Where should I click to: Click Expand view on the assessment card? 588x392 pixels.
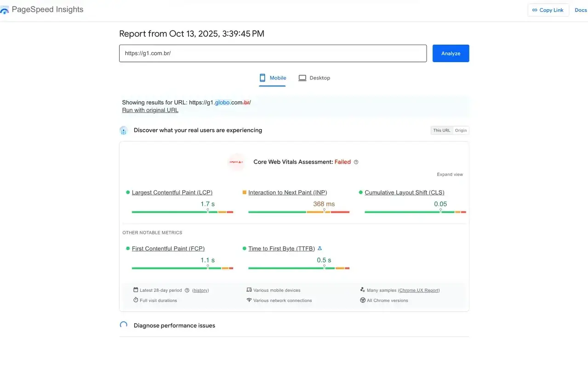pyautogui.click(x=449, y=175)
